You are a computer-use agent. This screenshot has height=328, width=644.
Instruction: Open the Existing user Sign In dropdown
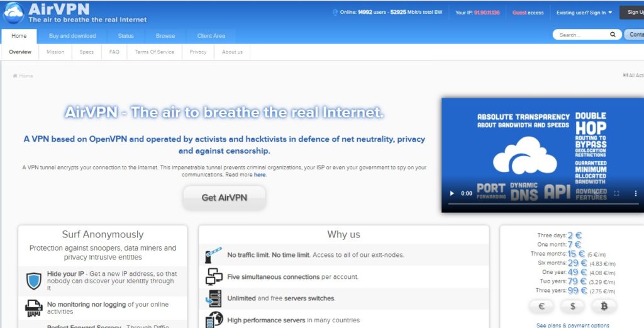pyautogui.click(x=584, y=13)
